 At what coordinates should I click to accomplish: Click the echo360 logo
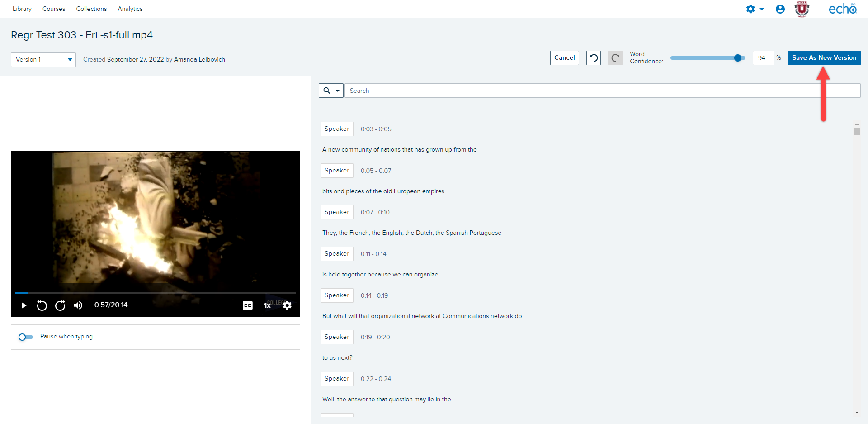point(842,9)
